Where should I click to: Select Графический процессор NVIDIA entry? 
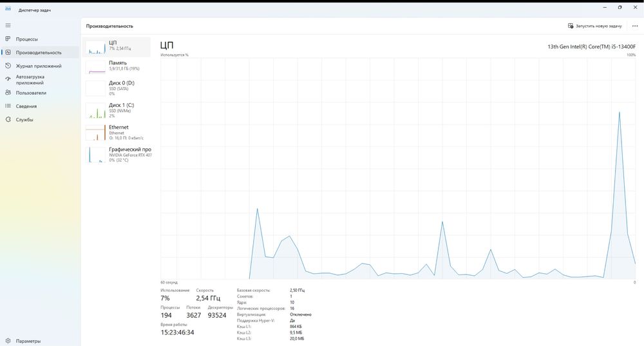point(117,155)
